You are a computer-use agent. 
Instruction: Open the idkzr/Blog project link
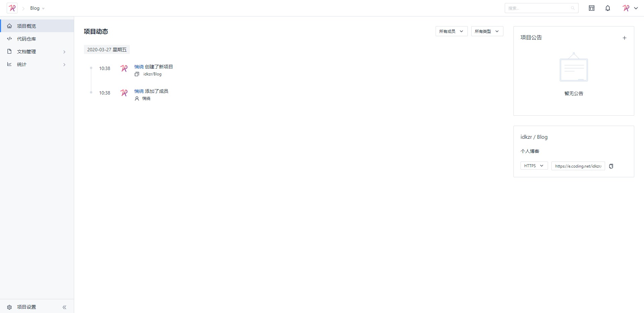tap(152, 74)
